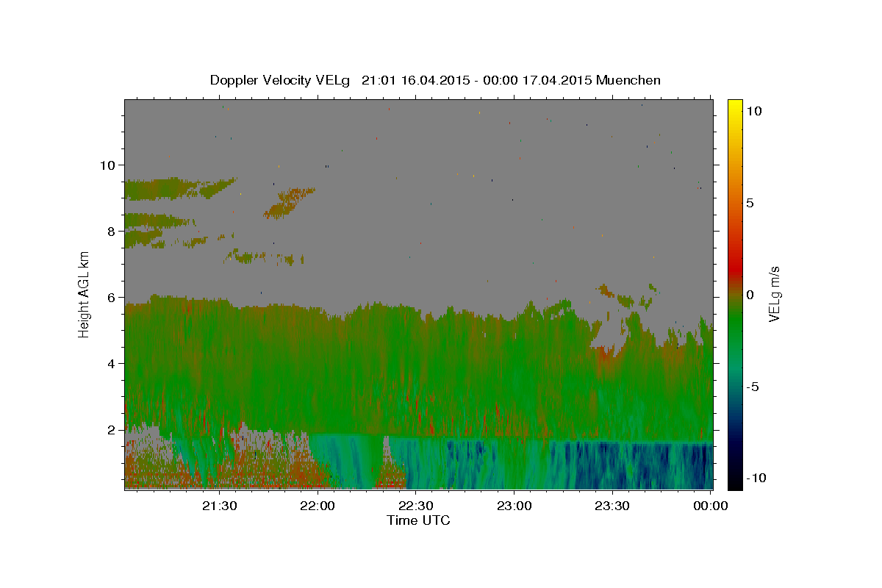Screen dimensions: 882x588
Task: Click the 21:30 time tick label
Action: tap(219, 506)
